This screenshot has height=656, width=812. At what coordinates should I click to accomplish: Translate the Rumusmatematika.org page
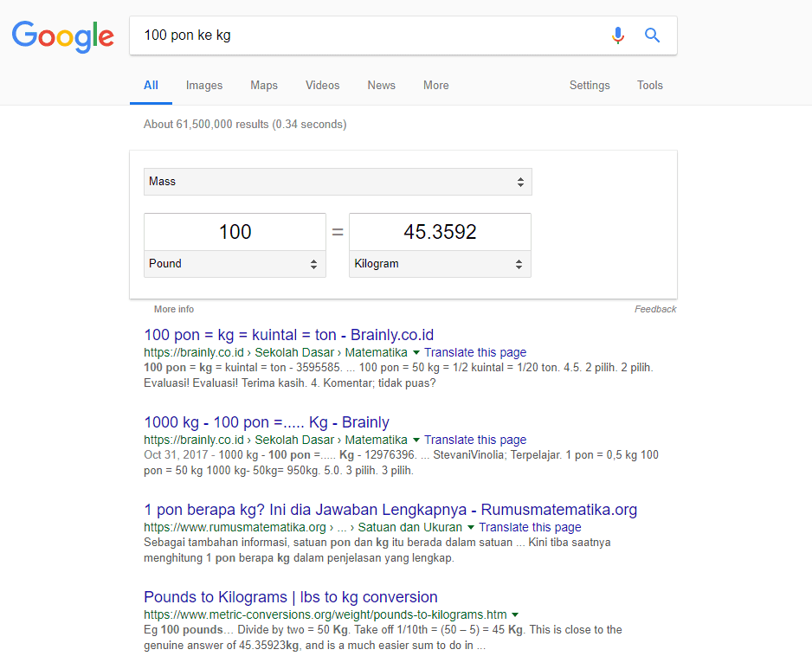tap(531, 528)
